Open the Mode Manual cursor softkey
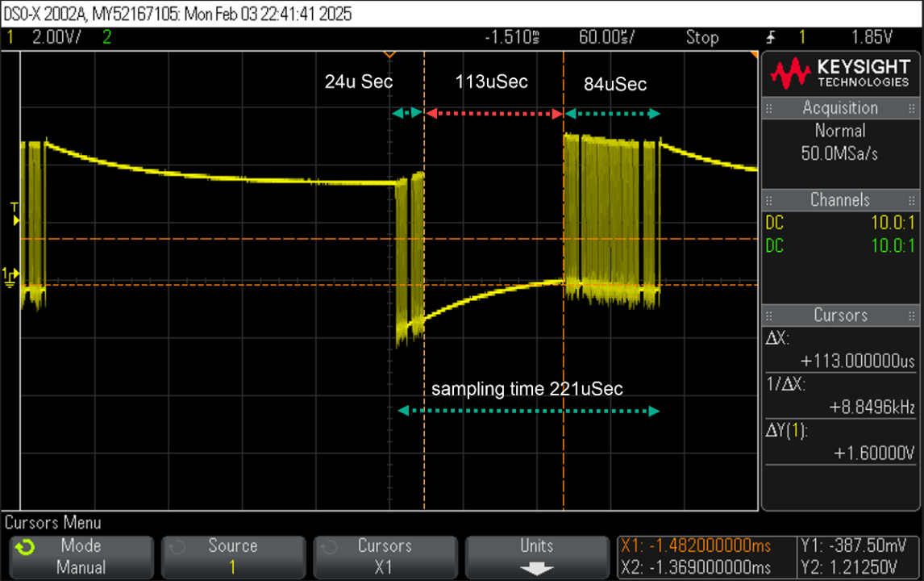The image size is (924, 581). point(81,557)
